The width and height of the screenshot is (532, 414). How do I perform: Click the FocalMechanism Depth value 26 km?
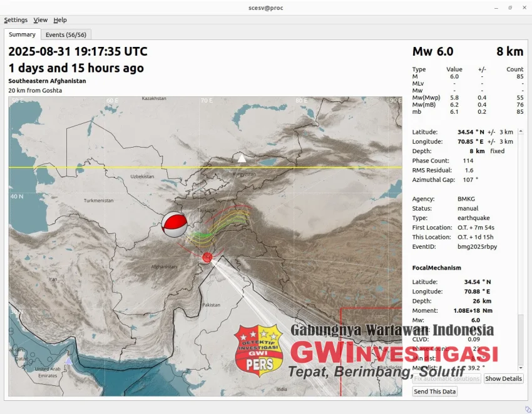point(482,301)
